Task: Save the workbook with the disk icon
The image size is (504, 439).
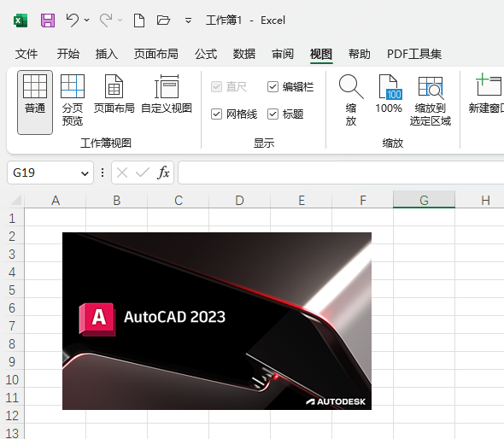Action: pyautogui.click(x=48, y=20)
